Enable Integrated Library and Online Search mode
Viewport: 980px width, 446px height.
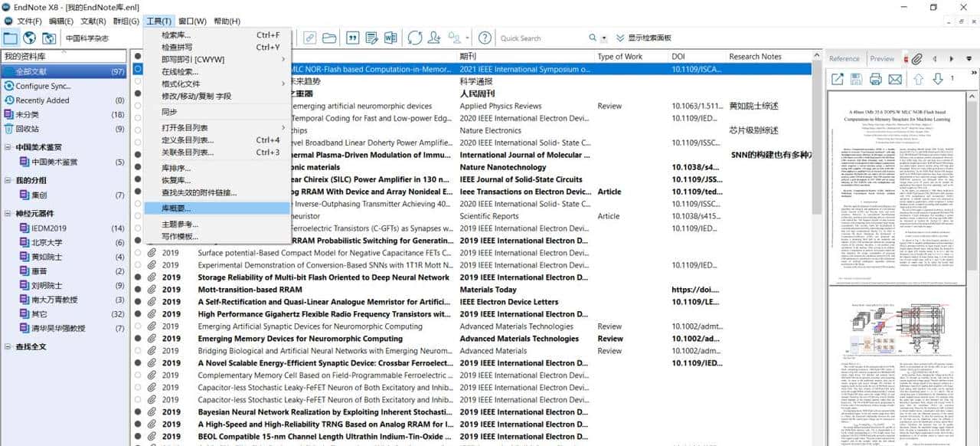coord(47,38)
